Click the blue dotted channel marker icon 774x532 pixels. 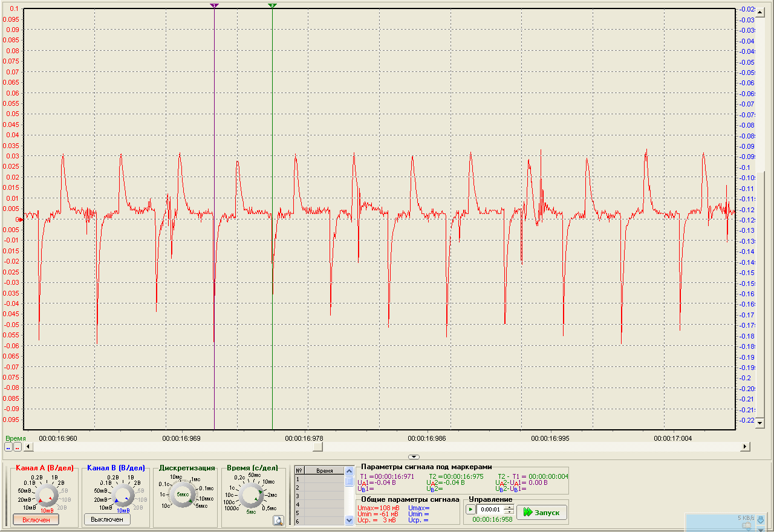coord(8,447)
